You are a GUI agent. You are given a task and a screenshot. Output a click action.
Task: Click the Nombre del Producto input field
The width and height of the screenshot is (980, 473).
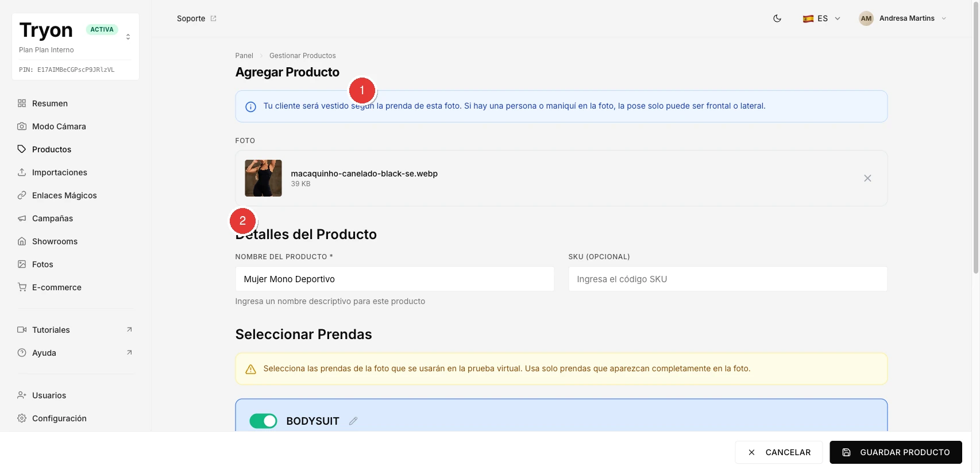click(x=395, y=279)
